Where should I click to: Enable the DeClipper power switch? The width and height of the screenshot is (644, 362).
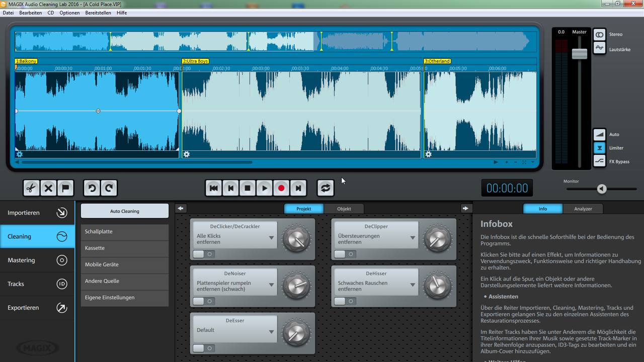click(345, 254)
